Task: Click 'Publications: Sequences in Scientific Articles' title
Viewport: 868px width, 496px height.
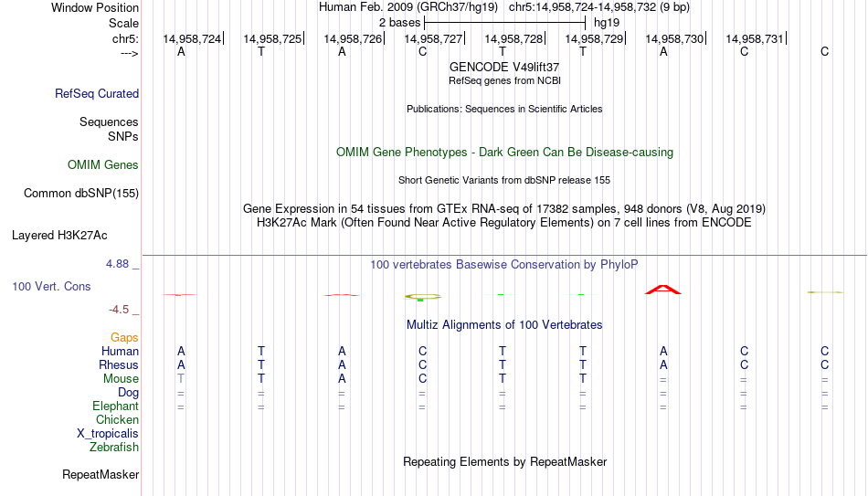Action: click(x=504, y=109)
